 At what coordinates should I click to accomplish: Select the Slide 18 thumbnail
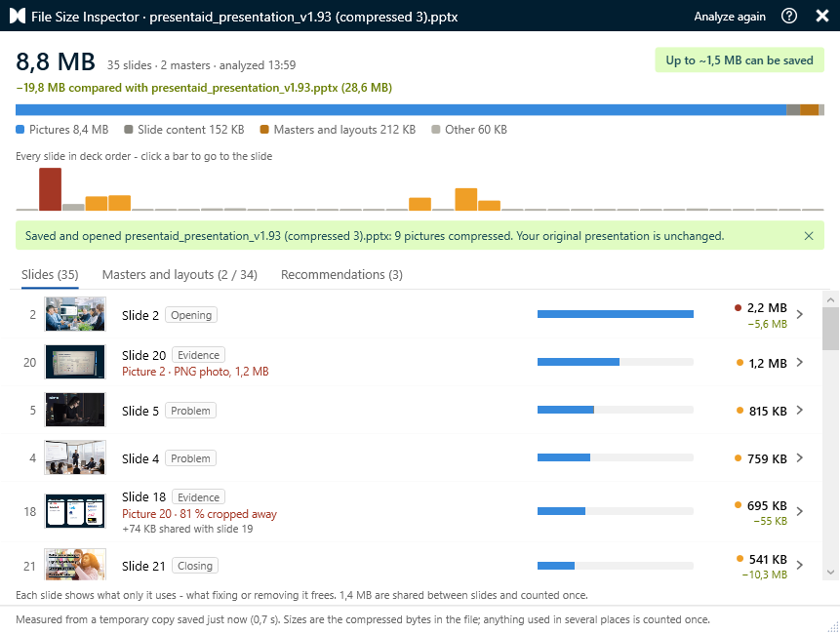click(75, 511)
